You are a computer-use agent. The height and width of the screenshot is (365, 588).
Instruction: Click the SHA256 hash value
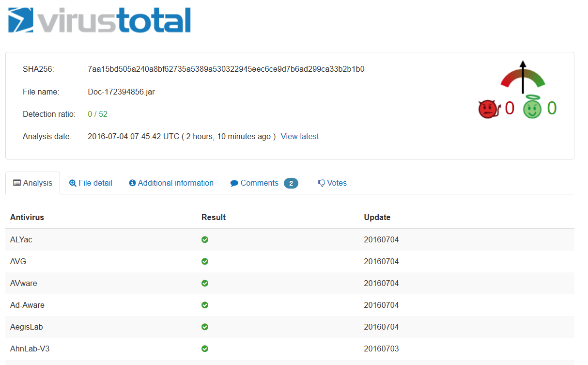[226, 69]
